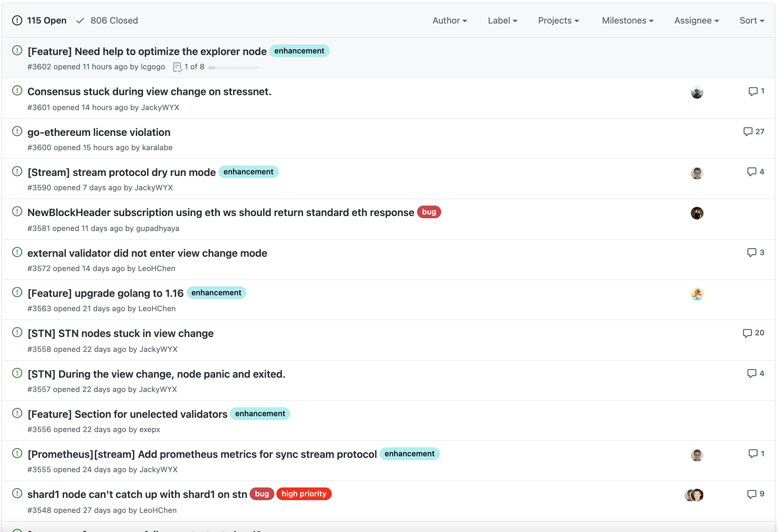The height and width of the screenshot is (532, 778).
Task: Click comment icon on external validator issue
Action: tap(752, 253)
